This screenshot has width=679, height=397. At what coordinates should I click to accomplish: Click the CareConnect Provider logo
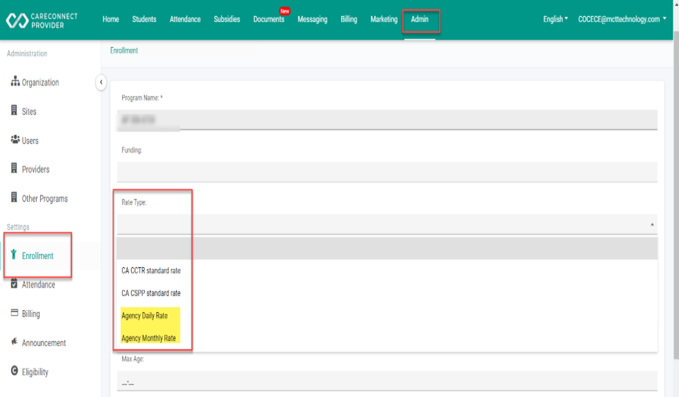coord(42,20)
